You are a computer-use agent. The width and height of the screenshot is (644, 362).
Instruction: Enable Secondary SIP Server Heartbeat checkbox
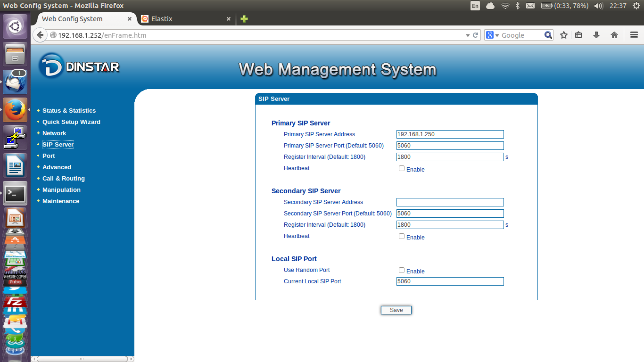tap(402, 236)
